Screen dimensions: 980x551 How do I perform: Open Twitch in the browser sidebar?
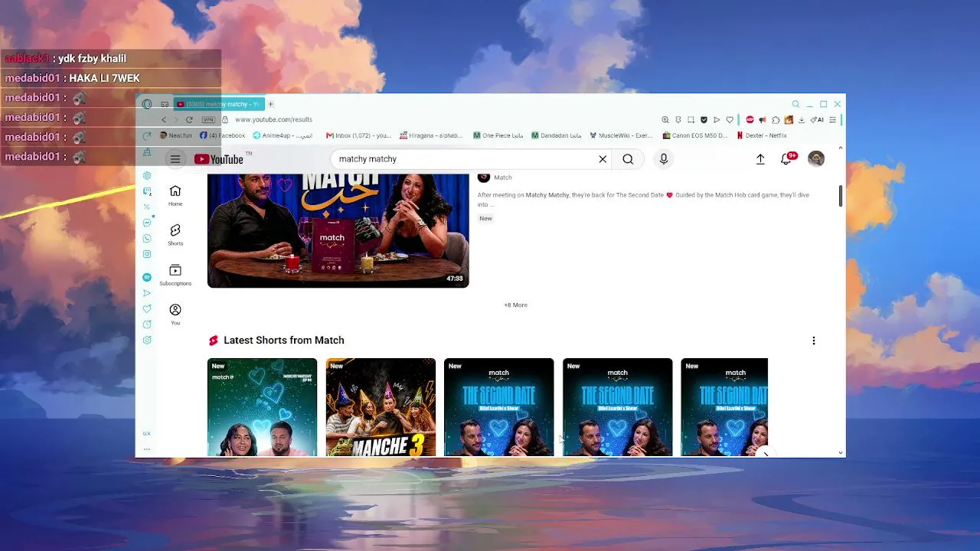[147, 191]
